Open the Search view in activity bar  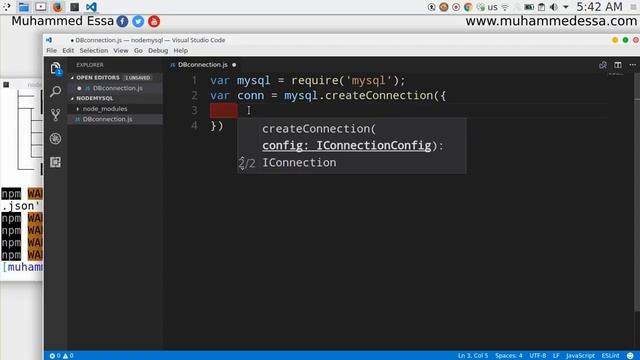pos(56,91)
